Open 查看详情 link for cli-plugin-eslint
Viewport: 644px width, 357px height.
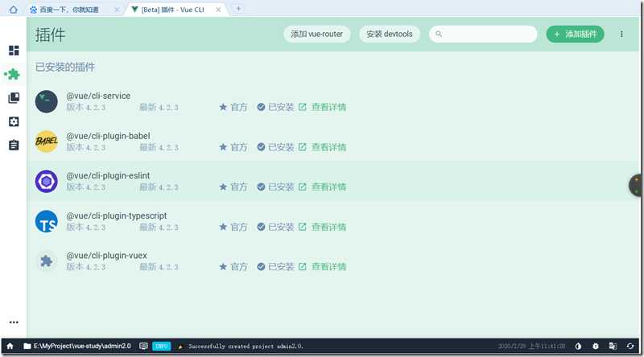(323, 187)
